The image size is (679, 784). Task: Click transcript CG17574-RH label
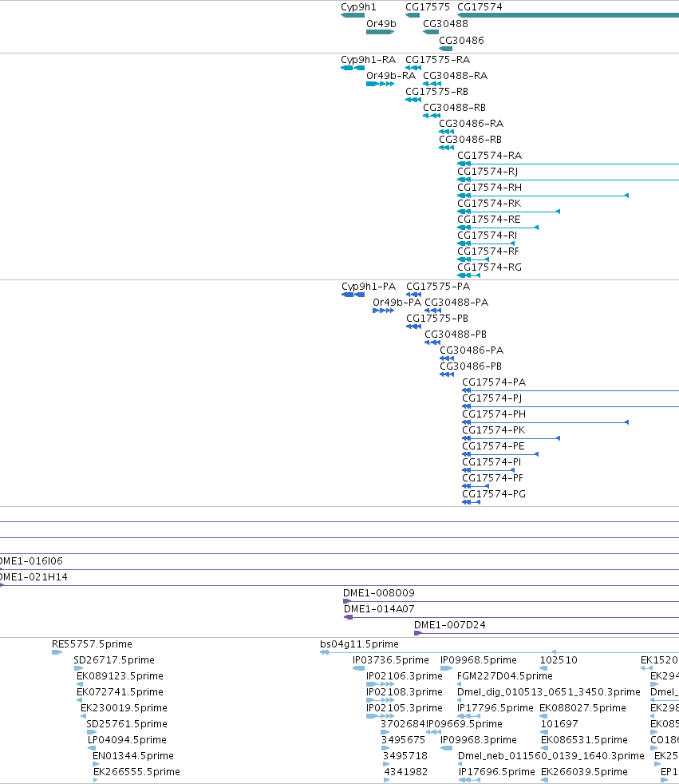tap(490, 188)
